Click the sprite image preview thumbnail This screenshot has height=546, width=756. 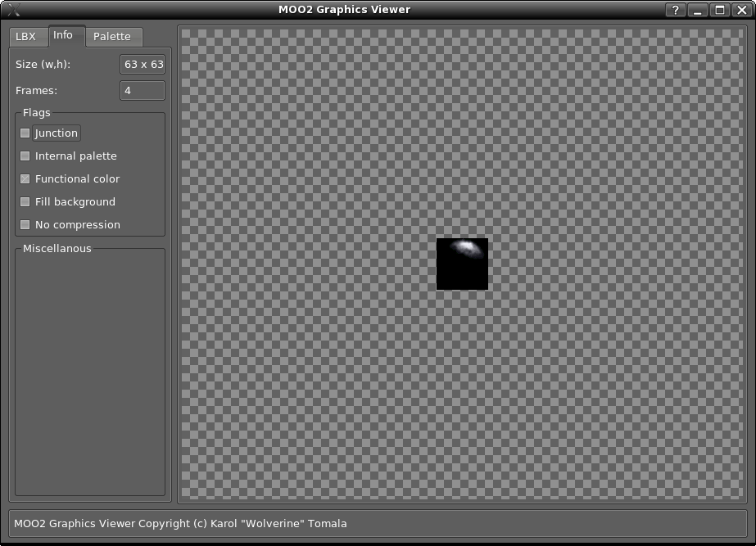tap(462, 264)
